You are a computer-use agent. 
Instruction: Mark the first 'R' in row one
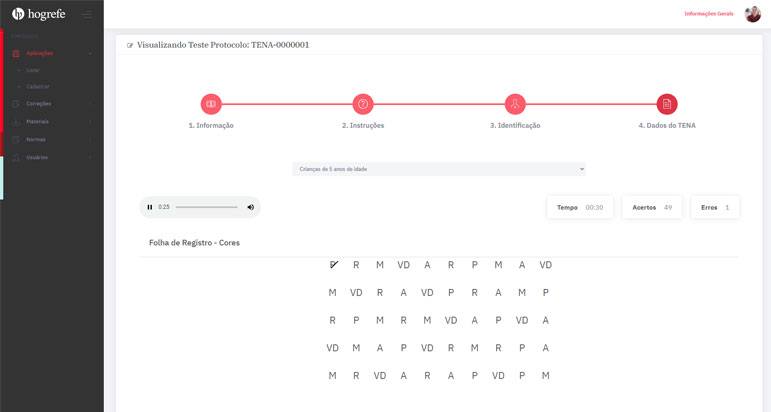[356, 265]
